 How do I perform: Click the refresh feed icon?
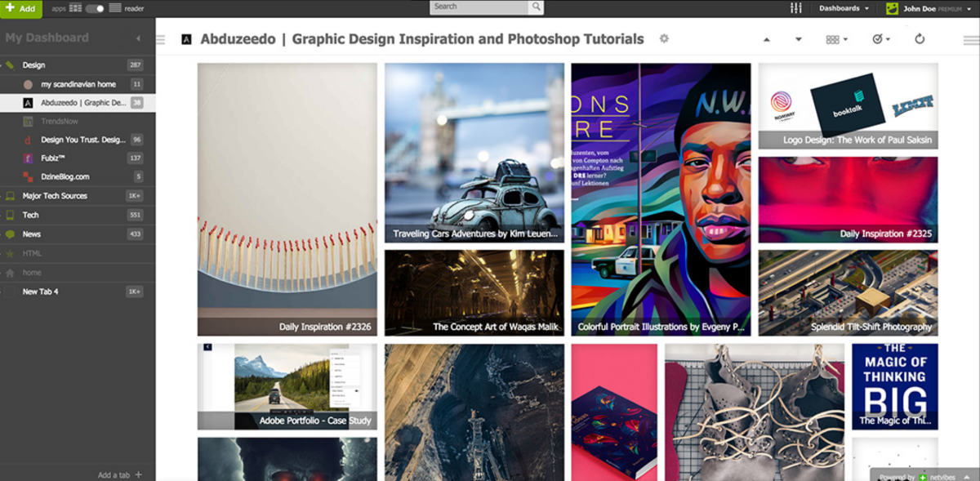920,39
